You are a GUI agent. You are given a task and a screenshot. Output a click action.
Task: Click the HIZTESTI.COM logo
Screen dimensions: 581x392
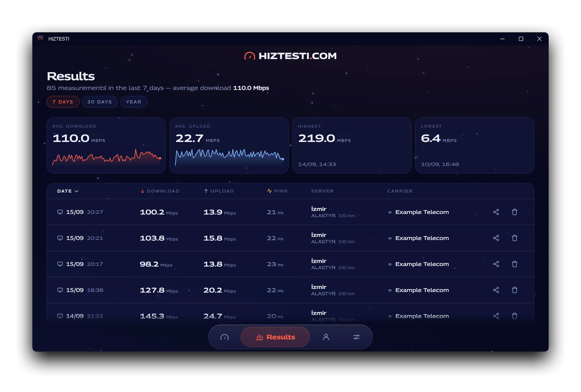coord(290,56)
